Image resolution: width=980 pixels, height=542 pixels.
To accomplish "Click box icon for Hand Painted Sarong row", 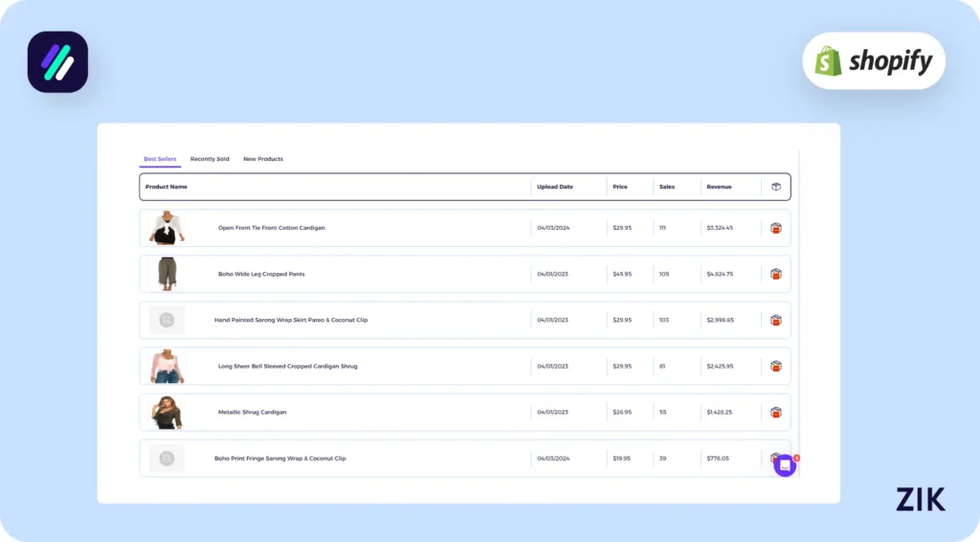I will point(775,320).
